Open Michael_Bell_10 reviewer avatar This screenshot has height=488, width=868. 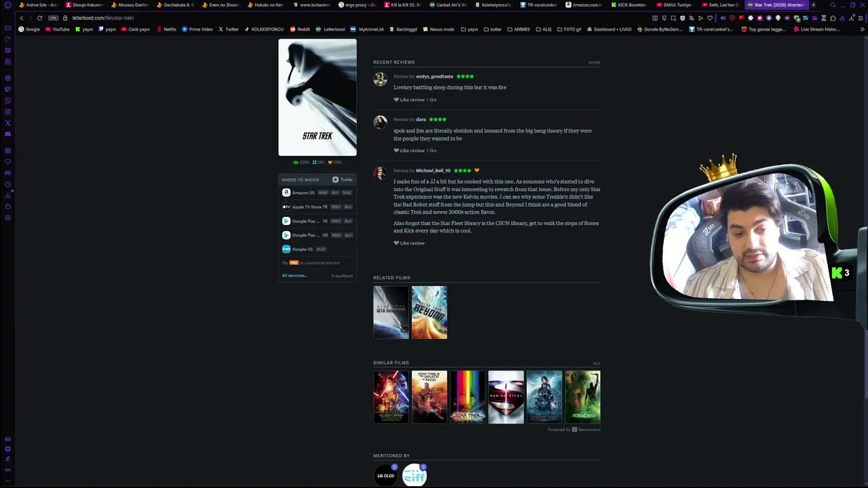coord(380,174)
